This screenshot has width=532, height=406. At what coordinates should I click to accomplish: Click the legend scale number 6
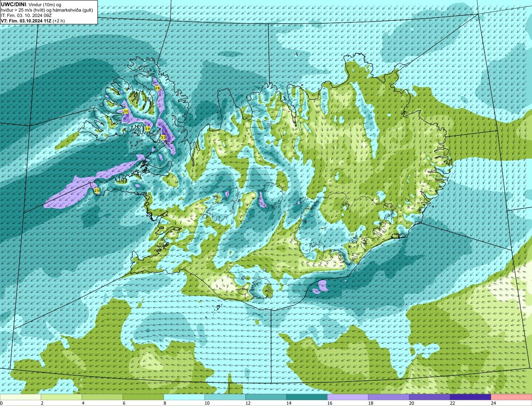point(124,403)
